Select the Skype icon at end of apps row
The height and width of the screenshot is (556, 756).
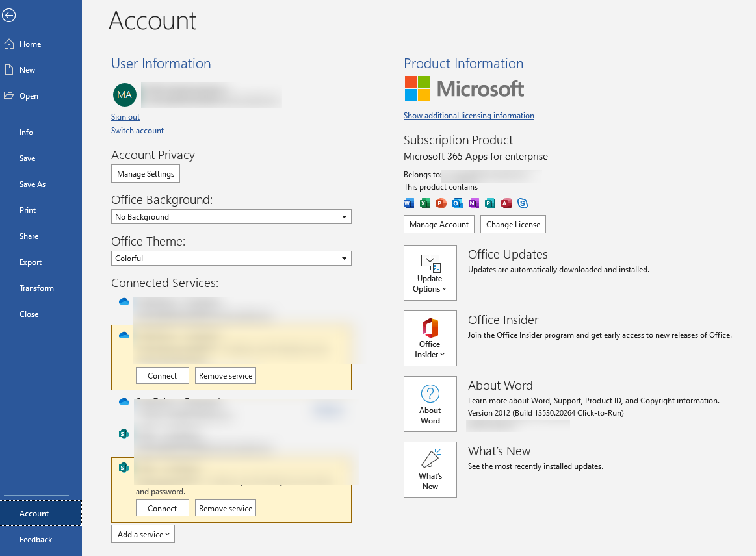523,203
